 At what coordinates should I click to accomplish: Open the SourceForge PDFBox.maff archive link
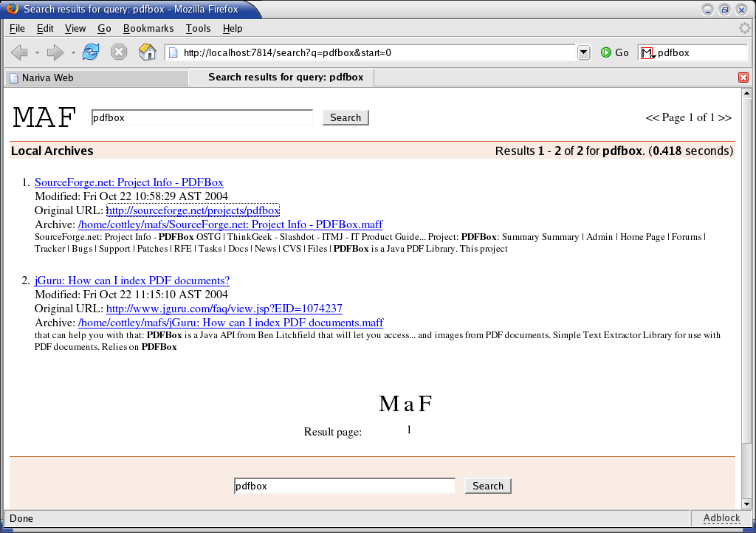[x=230, y=224]
